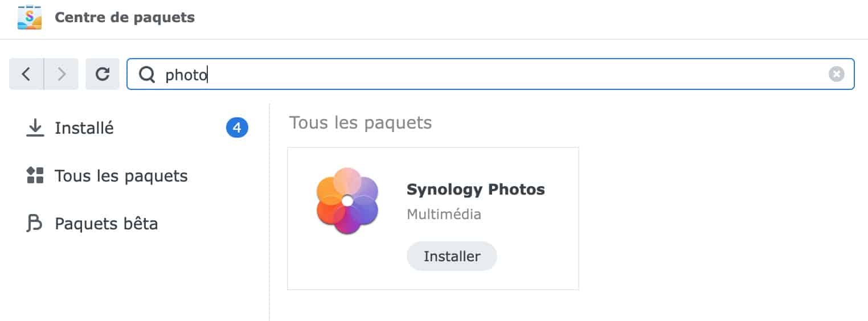Screen dimensions: 868x321
Task: Click the Multimédia category label
Action: point(444,215)
